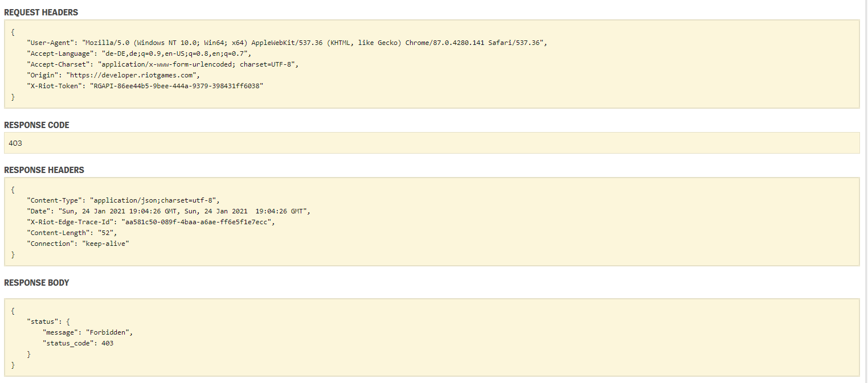The image size is (868, 383).
Task: Click the RESPONSE BODY section heading
Action: 36,283
